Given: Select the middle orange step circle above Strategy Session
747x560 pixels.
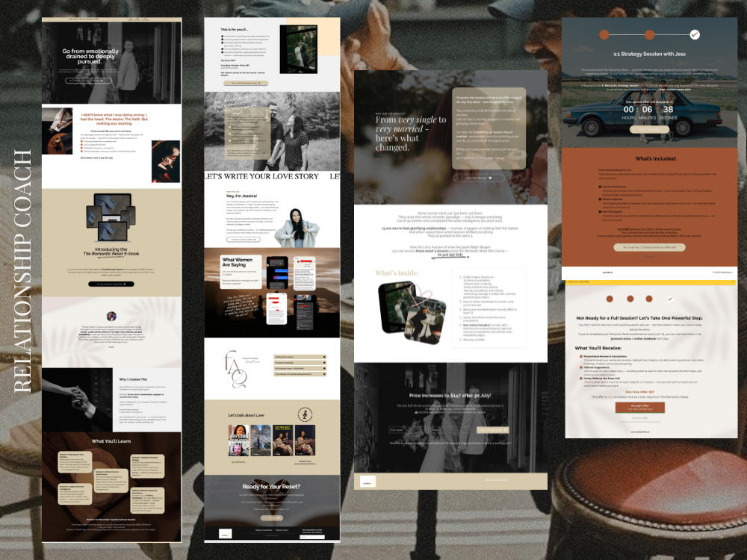Looking at the screenshot, I should [649, 34].
